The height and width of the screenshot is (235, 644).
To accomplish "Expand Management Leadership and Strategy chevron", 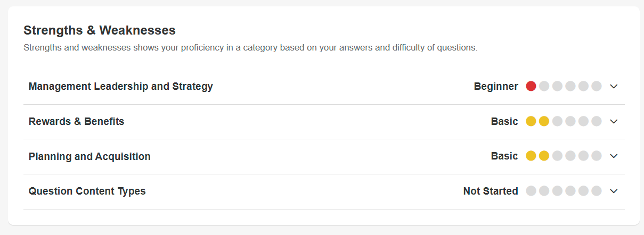I will coord(614,86).
